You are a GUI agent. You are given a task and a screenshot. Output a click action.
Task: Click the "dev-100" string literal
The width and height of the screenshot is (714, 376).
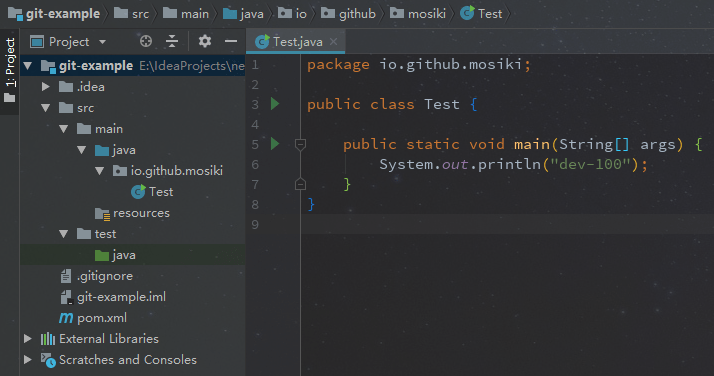(x=591, y=164)
